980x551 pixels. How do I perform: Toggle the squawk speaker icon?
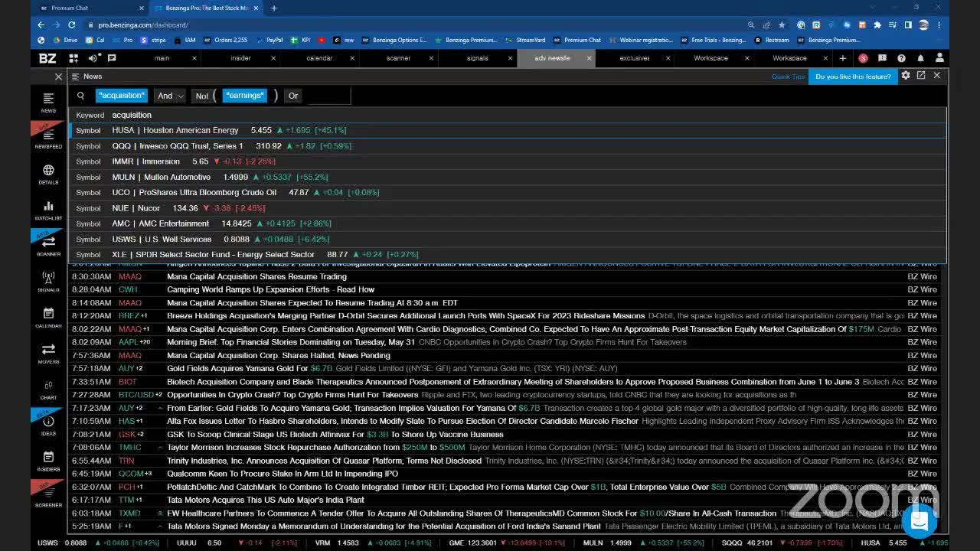(93, 58)
